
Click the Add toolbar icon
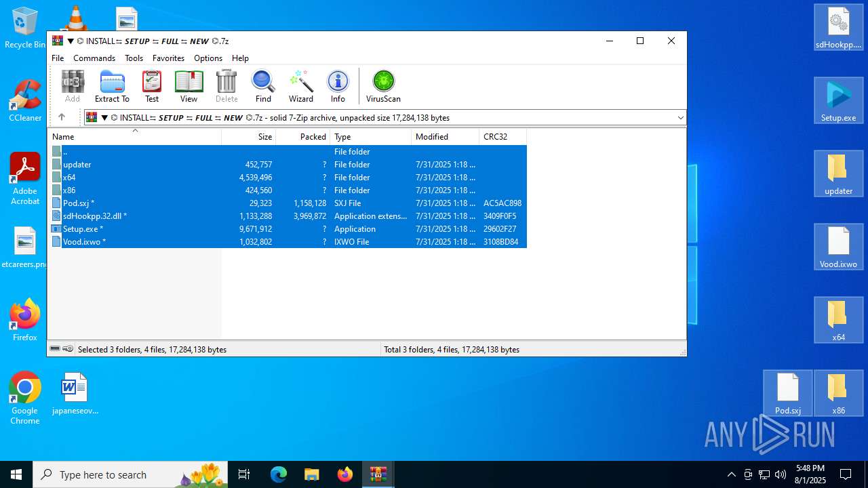tap(73, 86)
